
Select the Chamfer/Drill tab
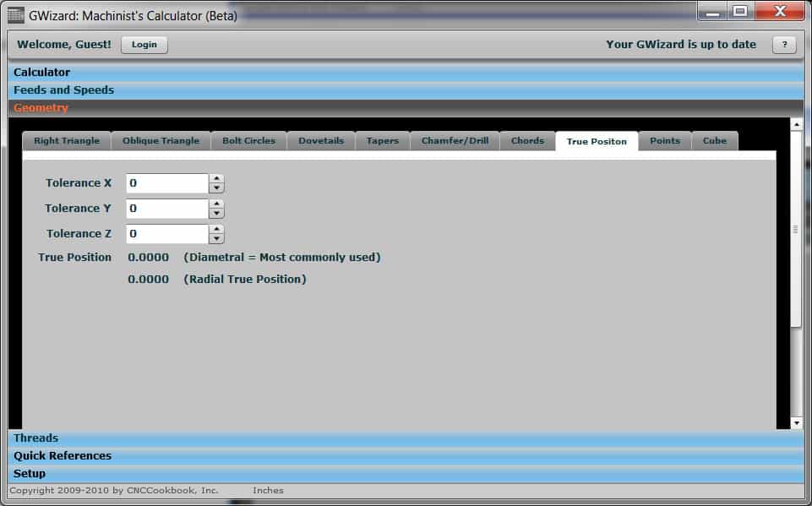[x=455, y=140]
